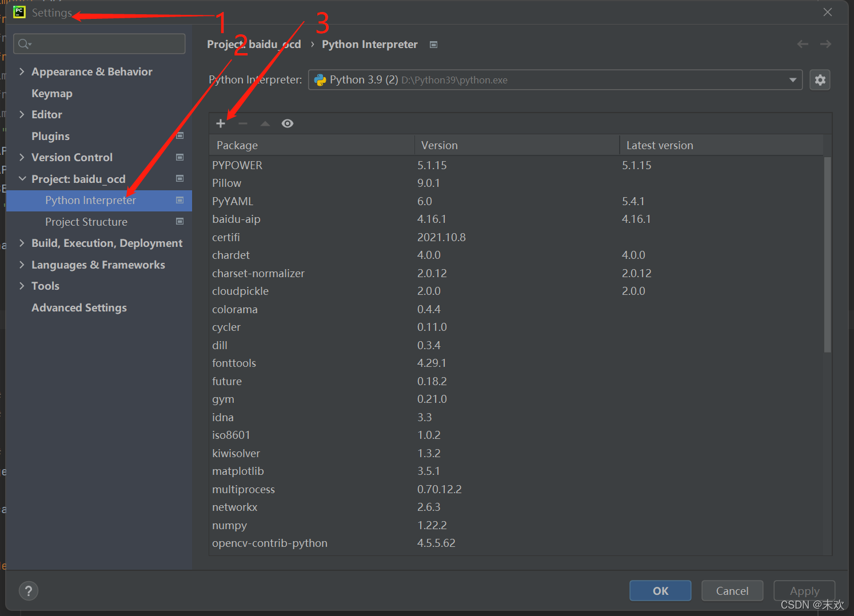Navigate forward with the right arrow

click(825, 44)
